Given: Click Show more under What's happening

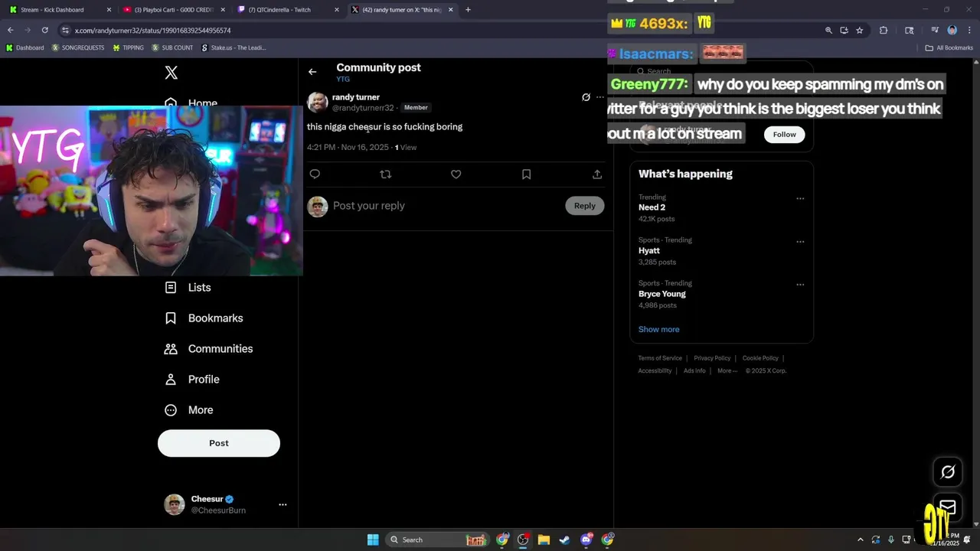Looking at the screenshot, I should pyautogui.click(x=659, y=330).
